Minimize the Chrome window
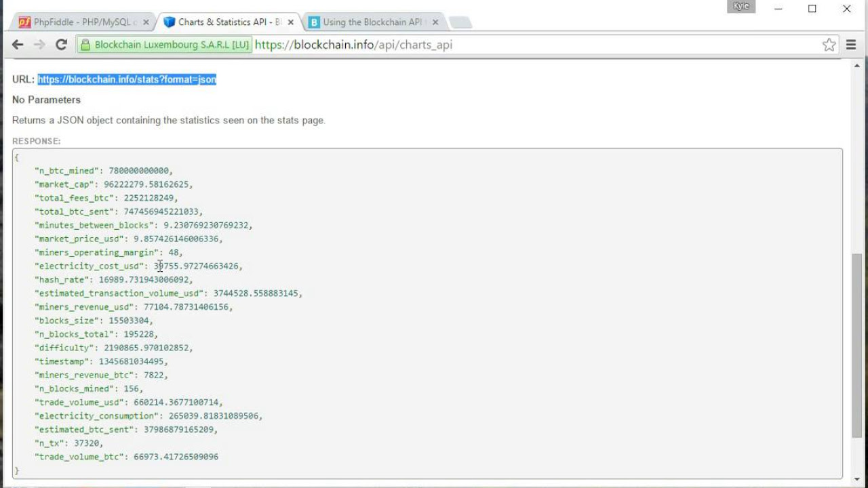Viewport: 868px width, 488px height. pos(778,9)
